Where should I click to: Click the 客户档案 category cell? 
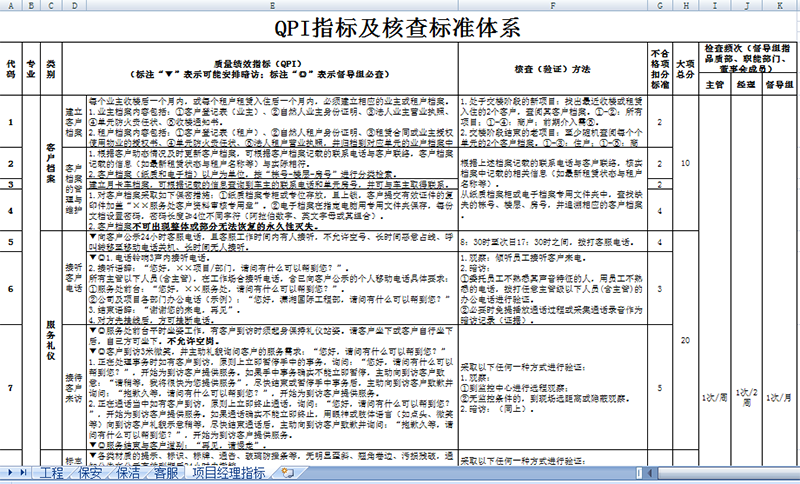[51, 163]
